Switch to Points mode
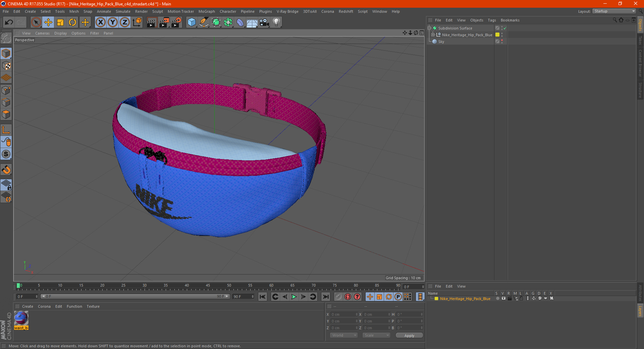 pos(6,90)
